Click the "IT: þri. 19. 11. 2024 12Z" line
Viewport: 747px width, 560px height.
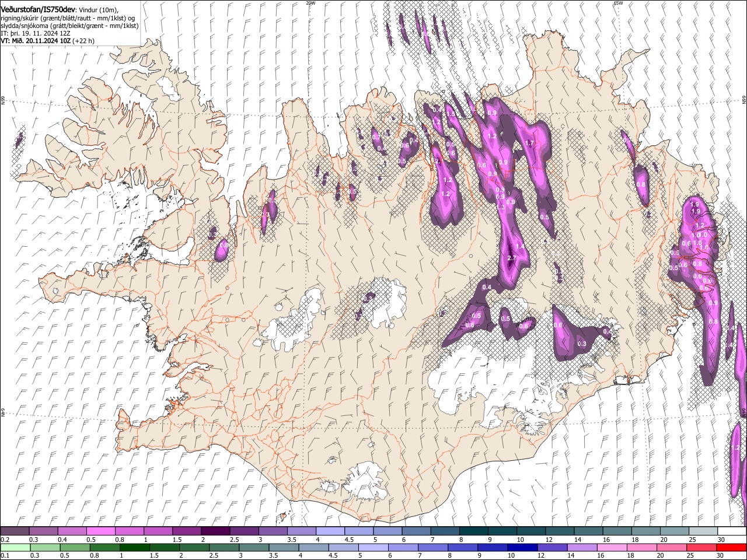coord(36,33)
